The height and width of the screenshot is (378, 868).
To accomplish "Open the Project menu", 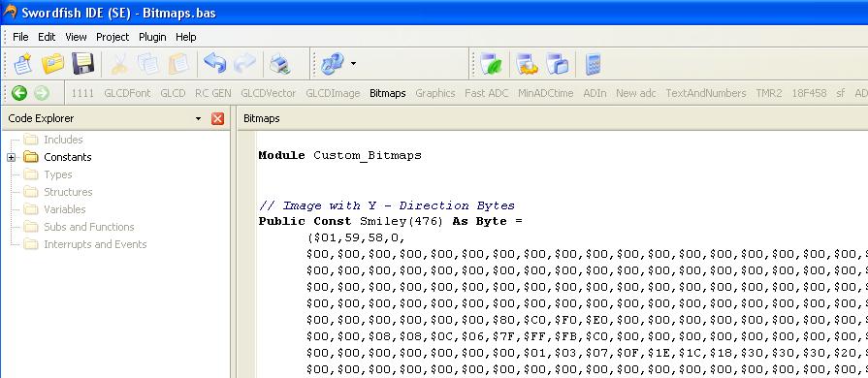I will tap(113, 37).
